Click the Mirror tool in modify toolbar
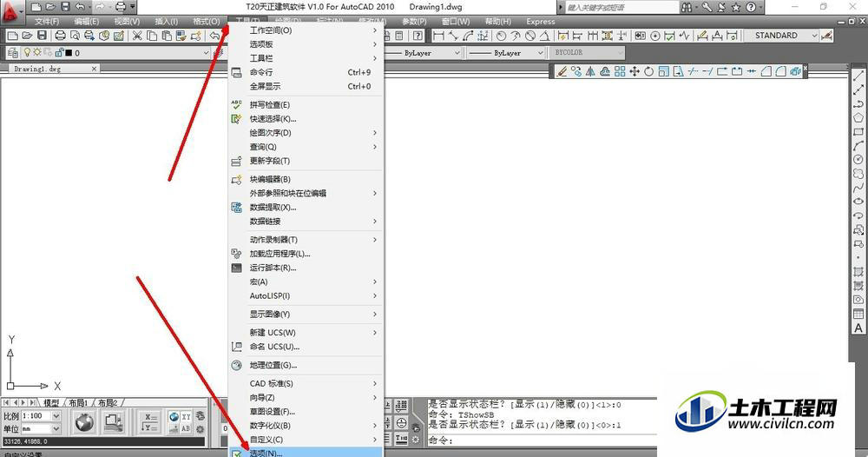The width and height of the screenshot is (868, 457). coord(590,71)
